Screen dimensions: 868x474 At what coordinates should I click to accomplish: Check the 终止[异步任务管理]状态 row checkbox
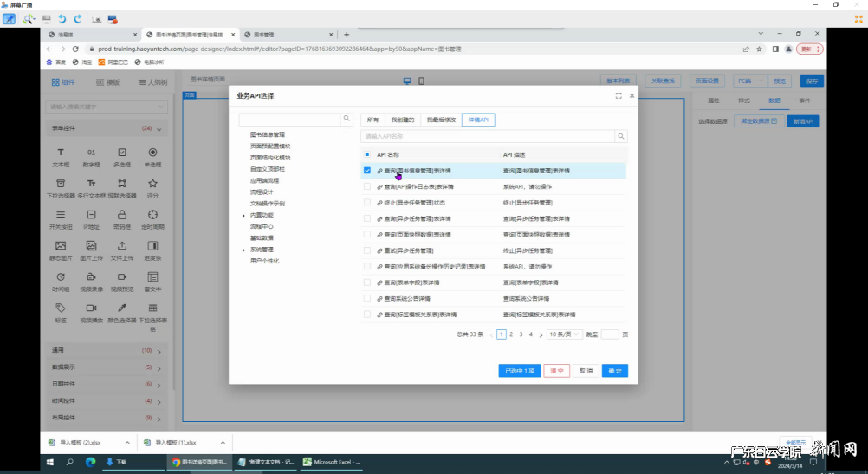tap(367, 203)
